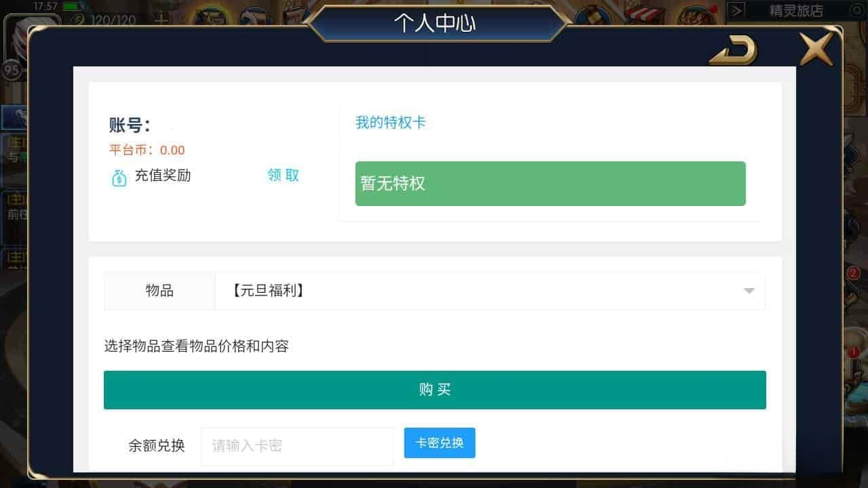The image size is (868, 488).
Task: Open the 精灵旅店 tab
Action: 795,11
